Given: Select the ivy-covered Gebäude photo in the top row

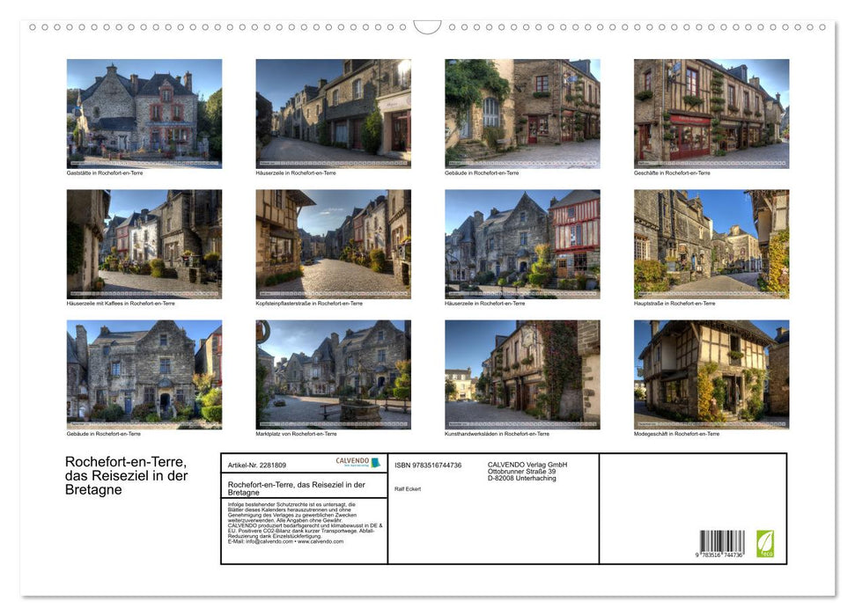Looking at the screenshot, I should click(x=522, y=114).
